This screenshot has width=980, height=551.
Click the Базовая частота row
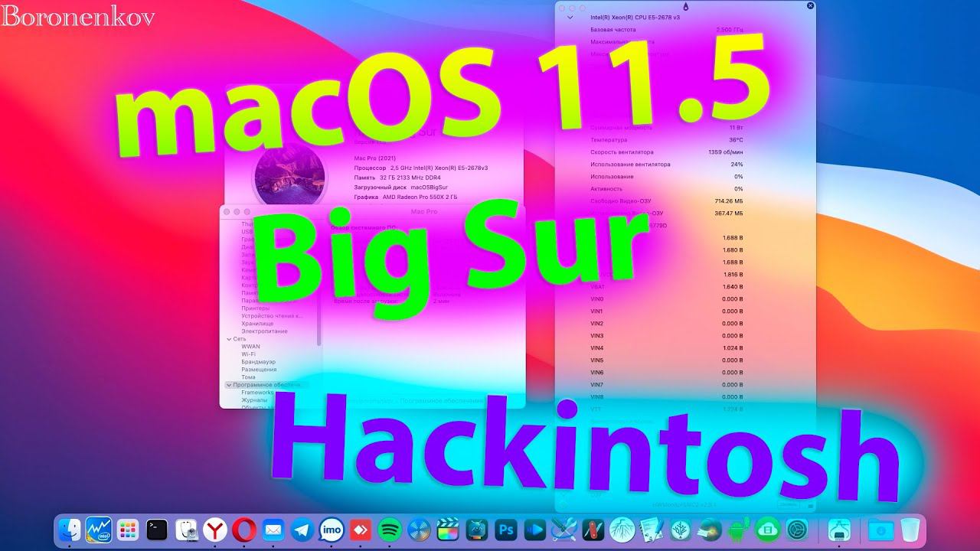(x=667, y=29)
